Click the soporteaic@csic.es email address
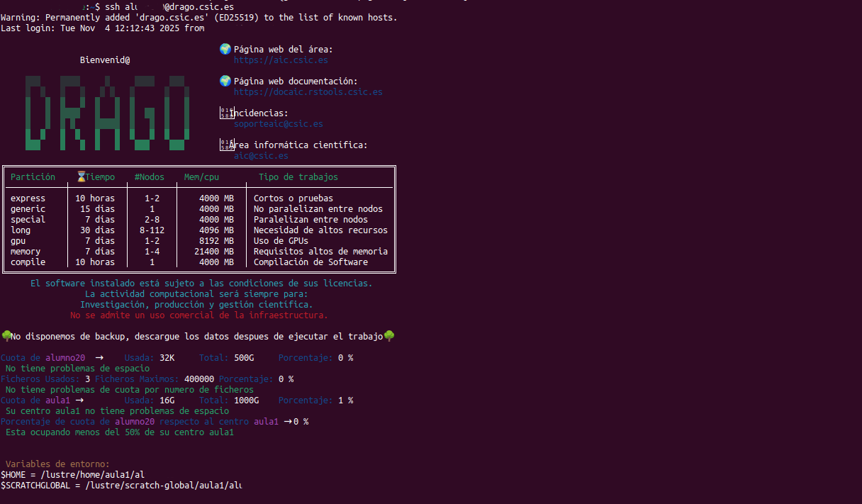Screen dimensions: 862x504 (278, 124)
